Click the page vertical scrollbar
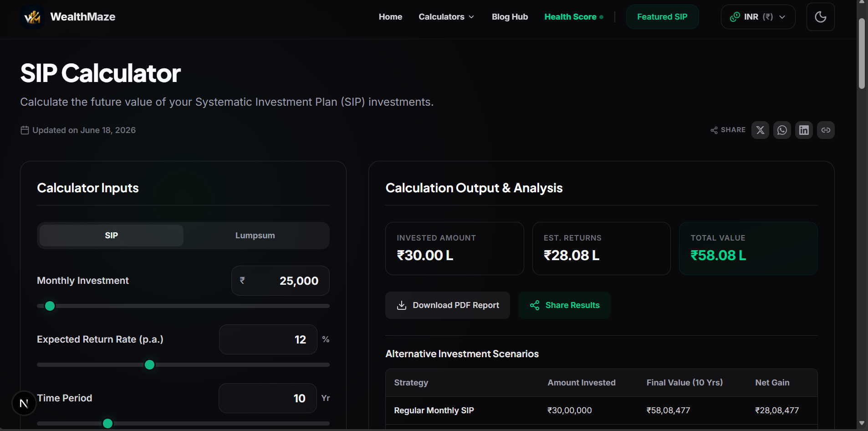868x431 pixels. (862, 54)
